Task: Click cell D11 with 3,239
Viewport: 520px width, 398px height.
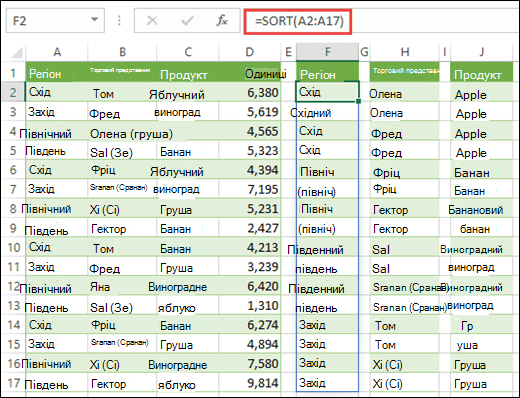Action: 250,266
